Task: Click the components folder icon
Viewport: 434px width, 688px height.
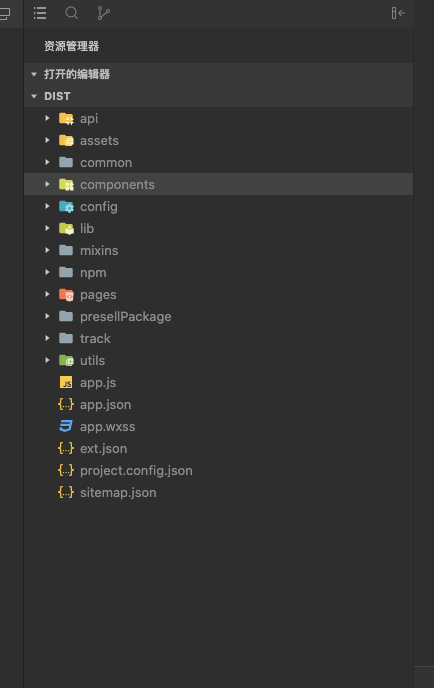Action: pos(66,185)
